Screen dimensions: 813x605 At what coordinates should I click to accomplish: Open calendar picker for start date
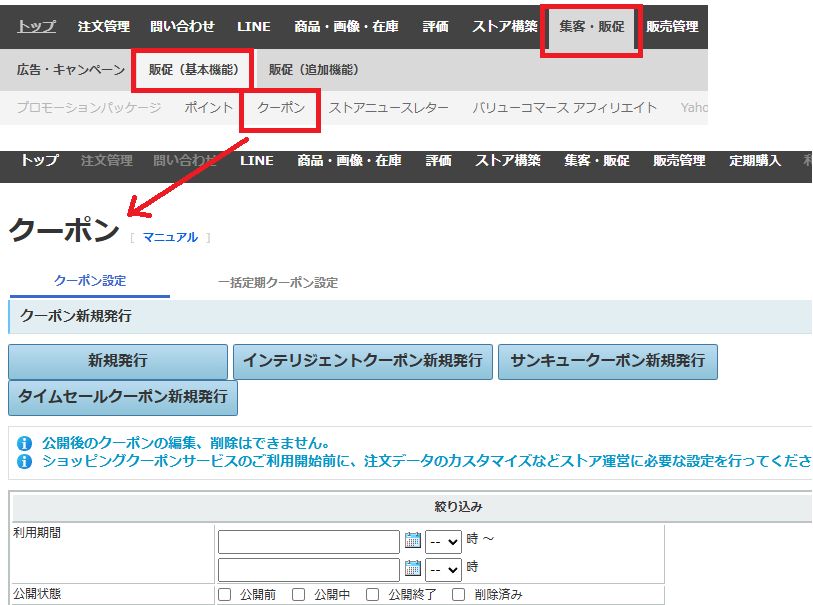(413, 541)
